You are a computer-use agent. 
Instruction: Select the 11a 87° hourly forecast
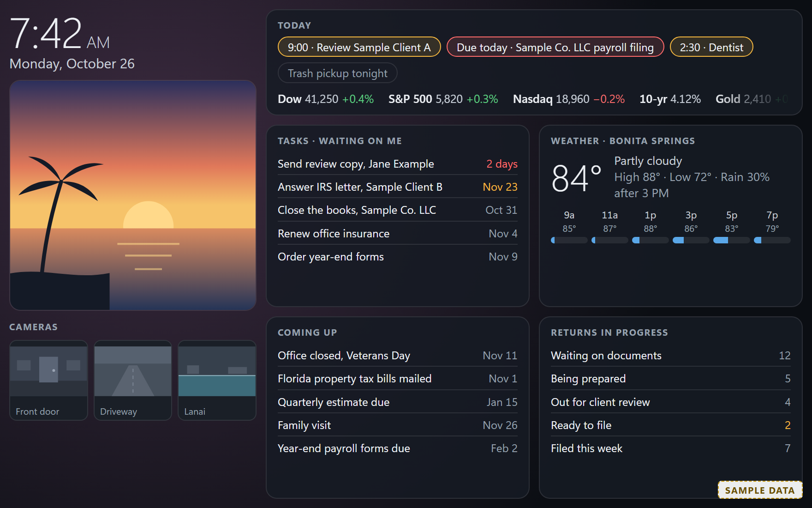coord(610,226)
